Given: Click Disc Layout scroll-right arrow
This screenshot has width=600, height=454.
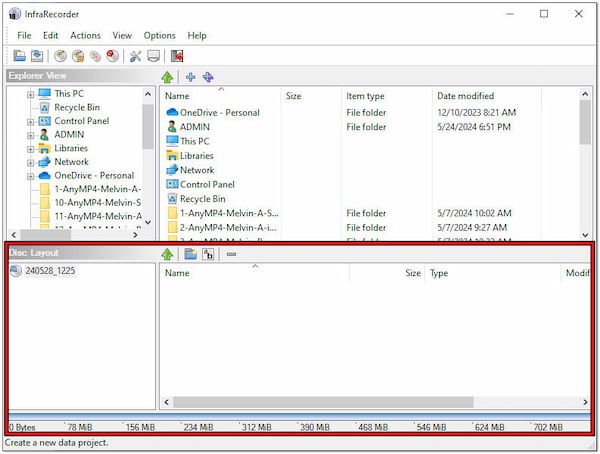Looking at the screenshot, I should coord(585,402).
